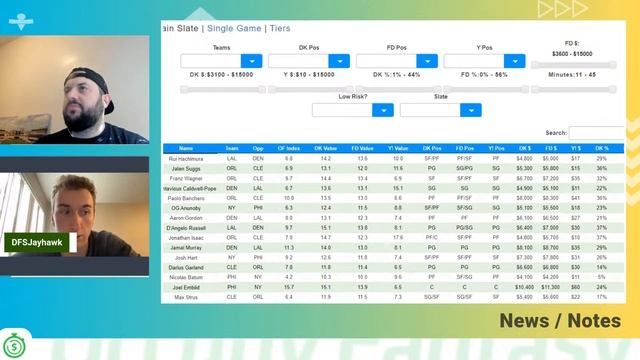Adjust the FD $ range slider
Viewport: 640px width, 360px height.
(x=573, y=64)
